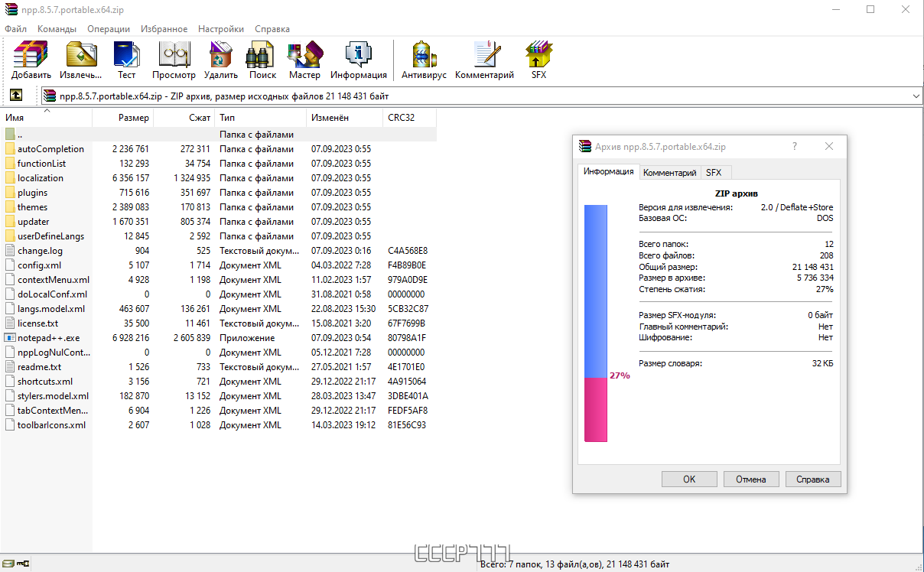The width and height of the screenshot is (924, 572).
Task: Select the config.xml file icon
Action: pyautogui.click(x=10, y=265)
